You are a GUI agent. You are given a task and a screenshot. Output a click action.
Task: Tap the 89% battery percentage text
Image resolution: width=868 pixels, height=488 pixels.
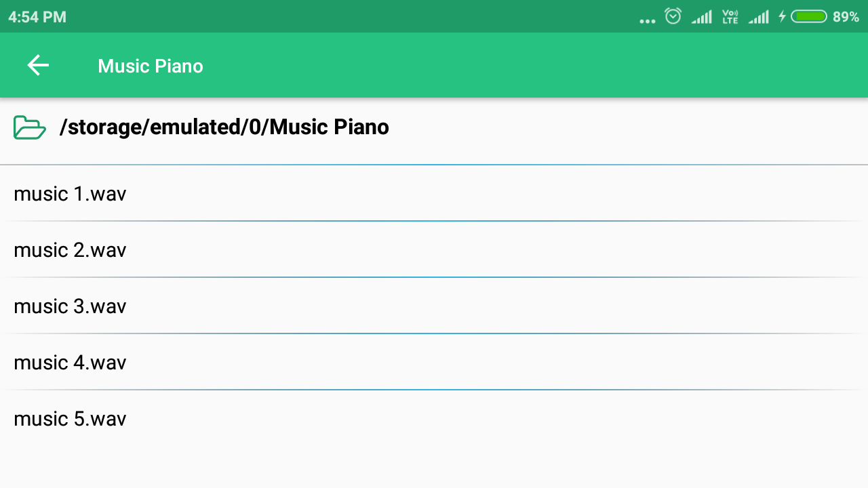tap(846, 17)
